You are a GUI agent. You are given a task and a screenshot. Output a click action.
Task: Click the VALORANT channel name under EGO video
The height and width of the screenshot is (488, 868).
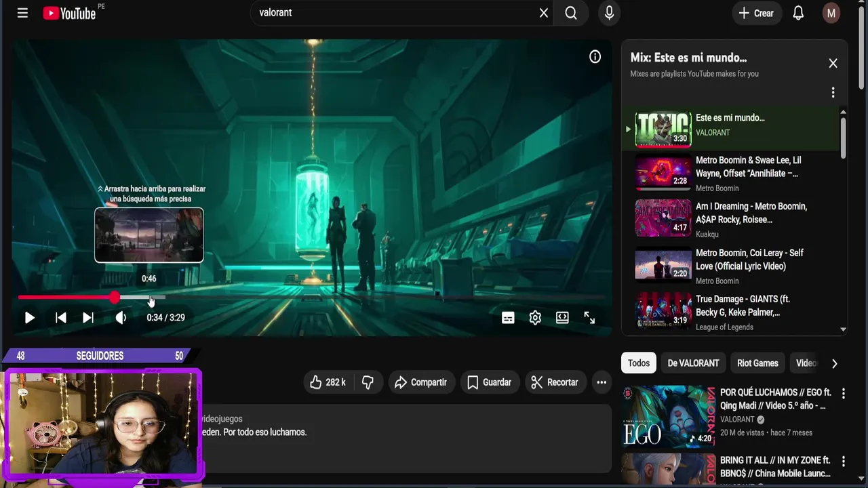point(737,420)
